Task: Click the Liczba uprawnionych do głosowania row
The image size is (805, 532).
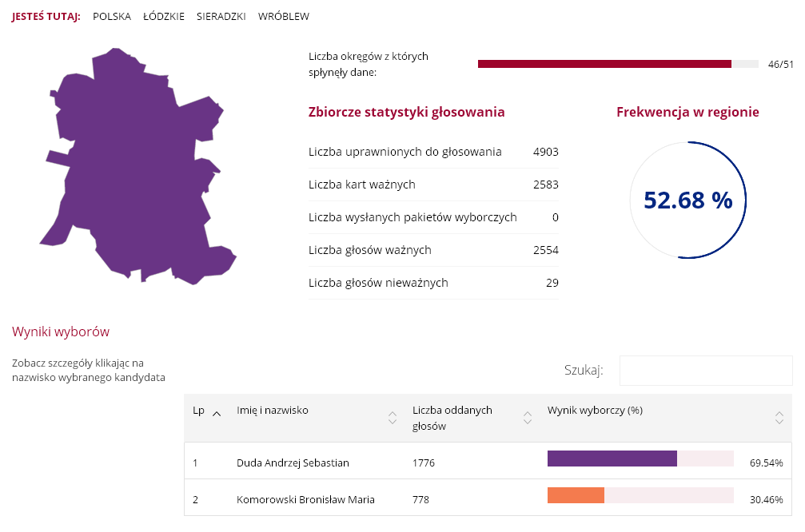Action: pyautogui.click(x=433, y=152)
